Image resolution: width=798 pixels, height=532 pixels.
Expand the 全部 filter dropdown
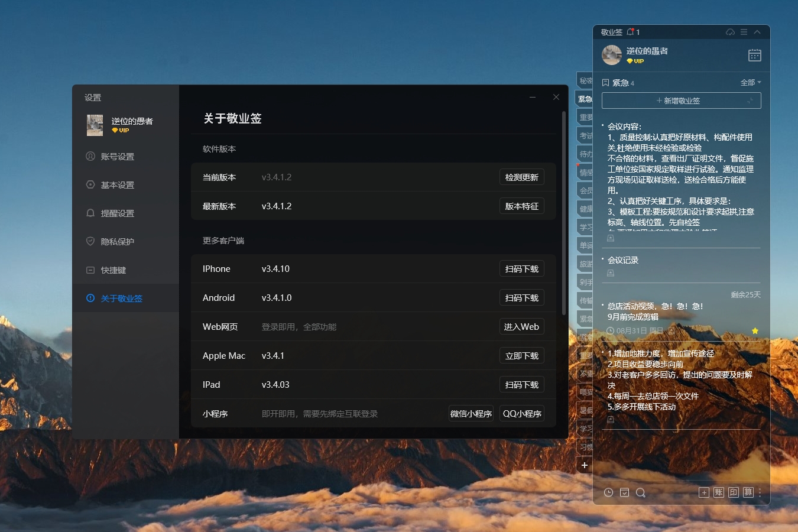pos(751,83)
